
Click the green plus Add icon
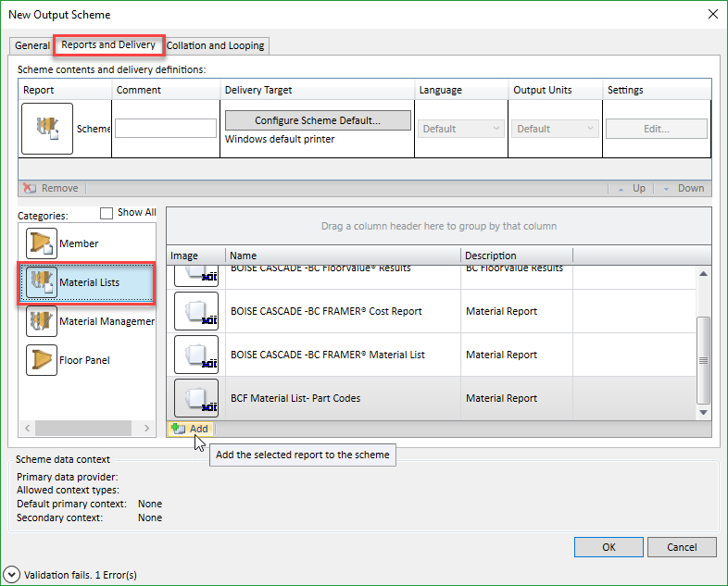point(178,429)
